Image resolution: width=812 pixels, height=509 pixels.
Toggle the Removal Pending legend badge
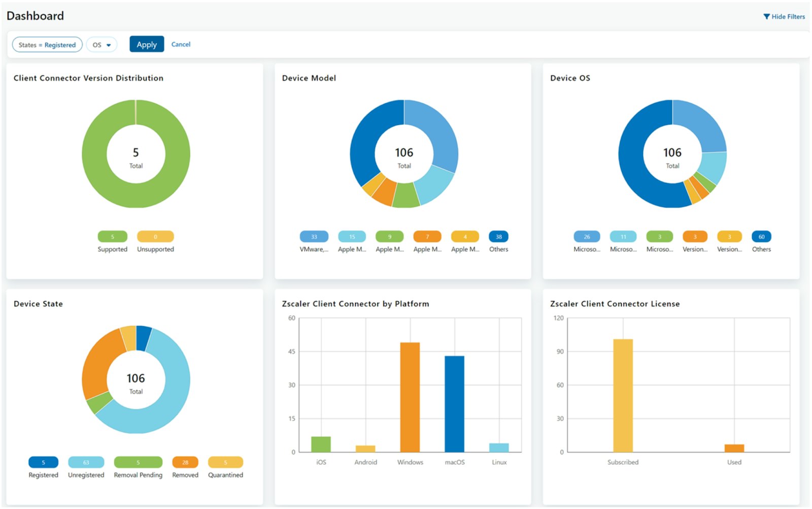(x=138, y=462)
